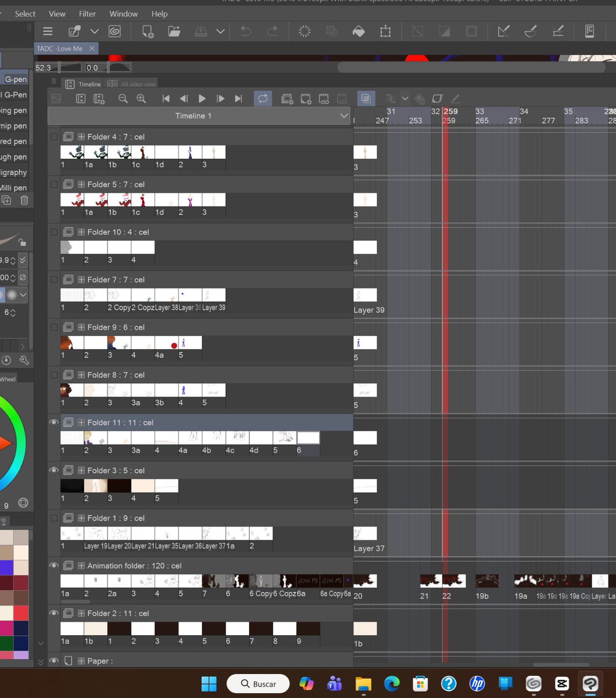Image resolution: width=616 pixels, height=698 pixels.
Task: Show Folder 9 layer visibility
Action: point(54,327)
